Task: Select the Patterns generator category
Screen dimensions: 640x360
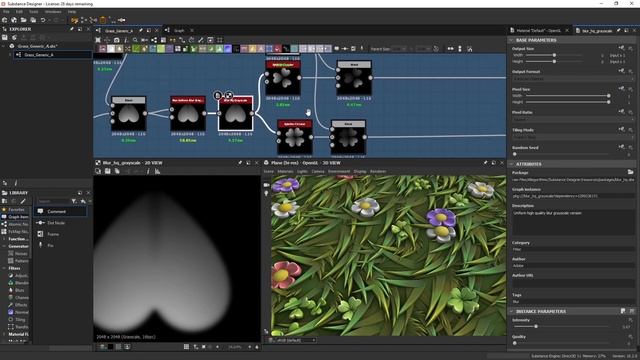Action: tap(18, 261)
